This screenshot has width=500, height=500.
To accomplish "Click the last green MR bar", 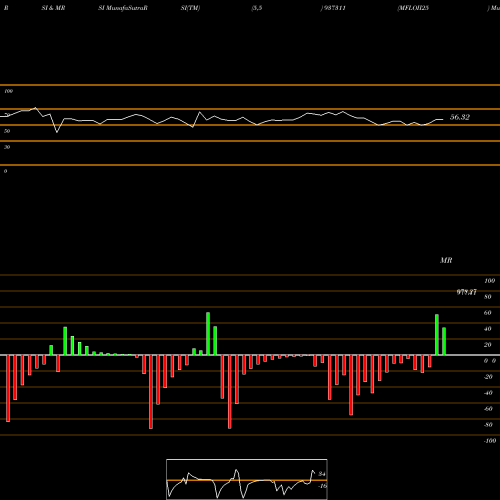I will 444,341.
